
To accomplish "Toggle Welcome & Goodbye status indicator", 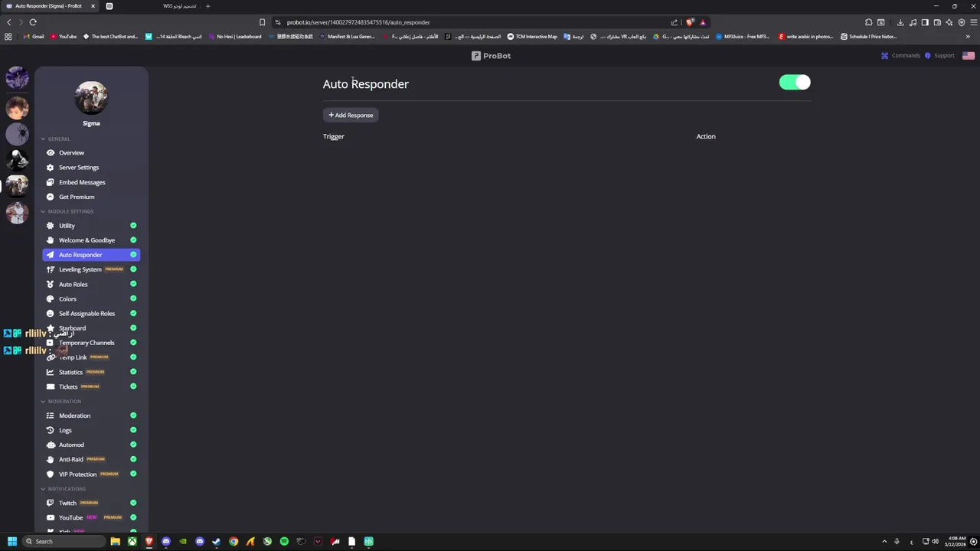I will coord(133,240).
